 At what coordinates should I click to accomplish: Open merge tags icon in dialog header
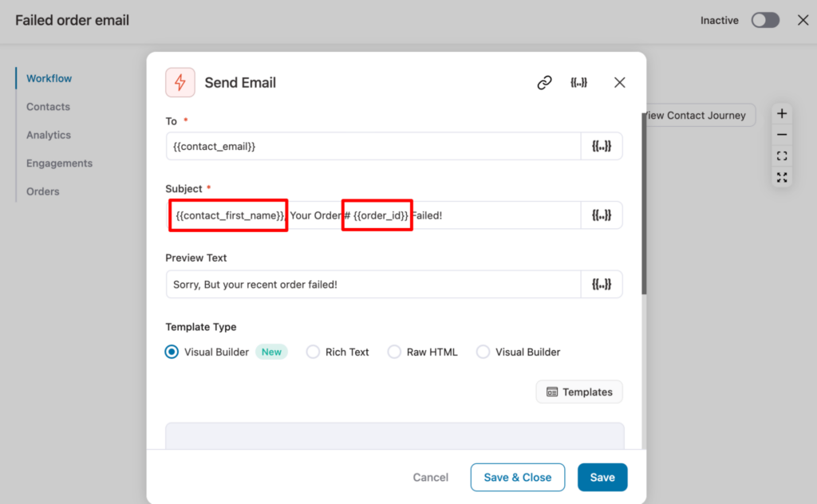(579, 82)
